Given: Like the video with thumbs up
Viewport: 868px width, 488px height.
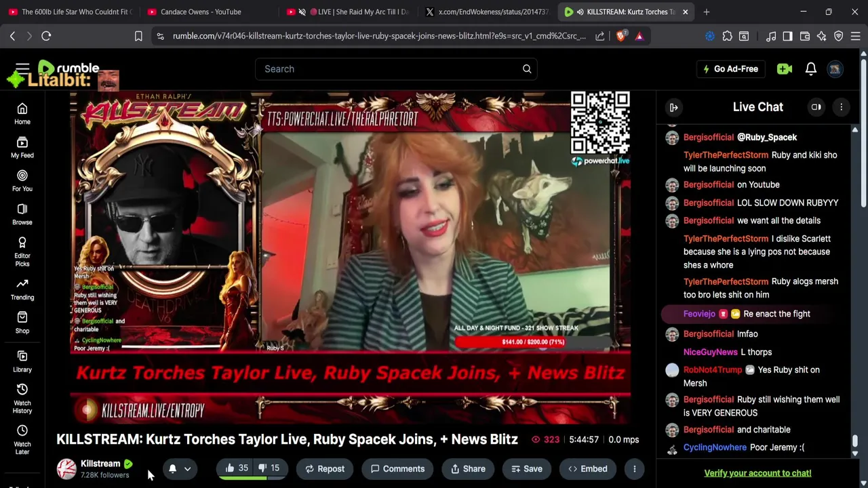Looking at the screenshot, I should click(237, 468).
